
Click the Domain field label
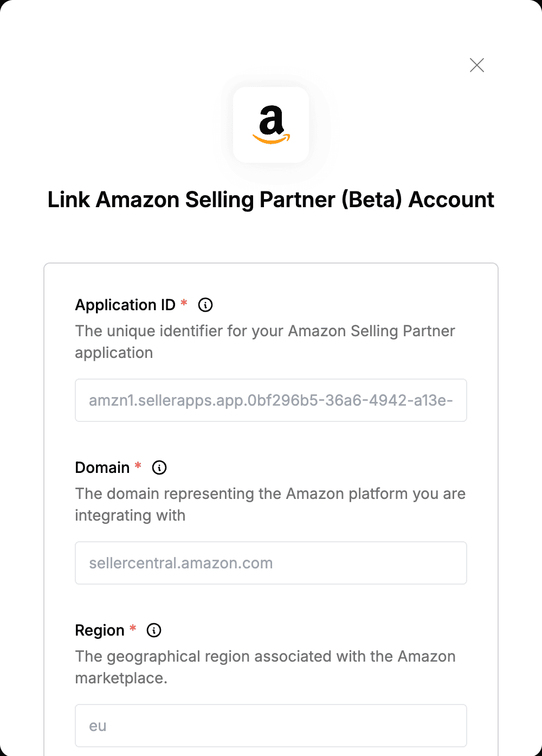(x=102, y=467)
